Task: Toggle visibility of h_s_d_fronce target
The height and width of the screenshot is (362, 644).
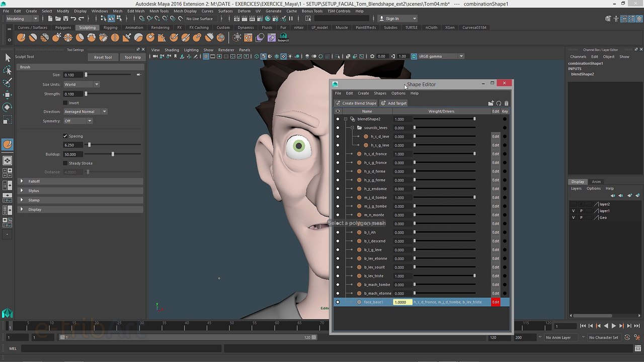Action: [x=338, y=154]
